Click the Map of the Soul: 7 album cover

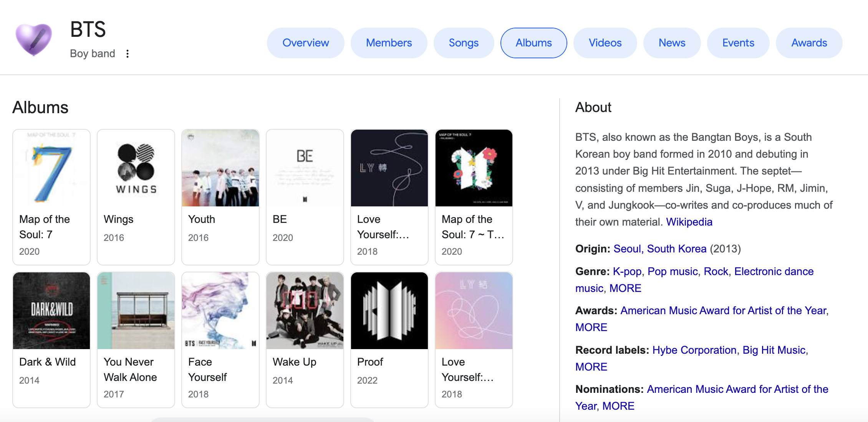tap(51, 168)
